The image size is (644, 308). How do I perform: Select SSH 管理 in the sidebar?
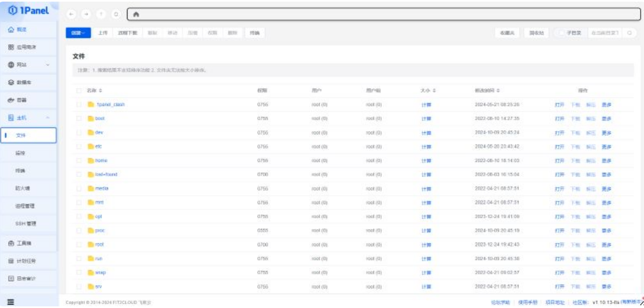click(x=26, y=223)
